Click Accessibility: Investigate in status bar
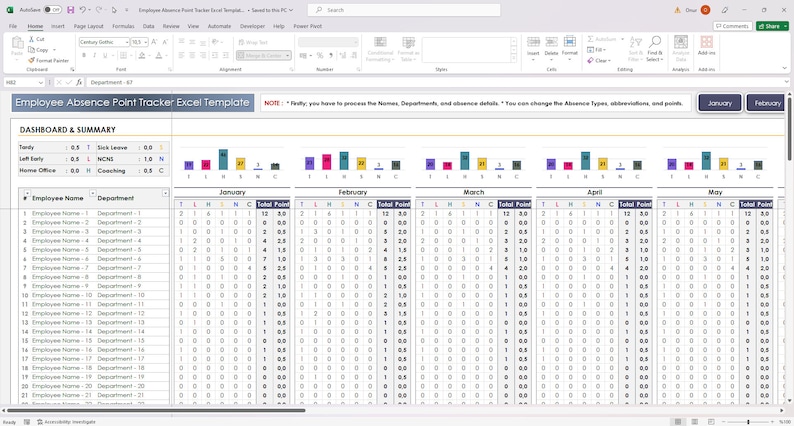Screen dimensions: 794x426 (66, 421)
